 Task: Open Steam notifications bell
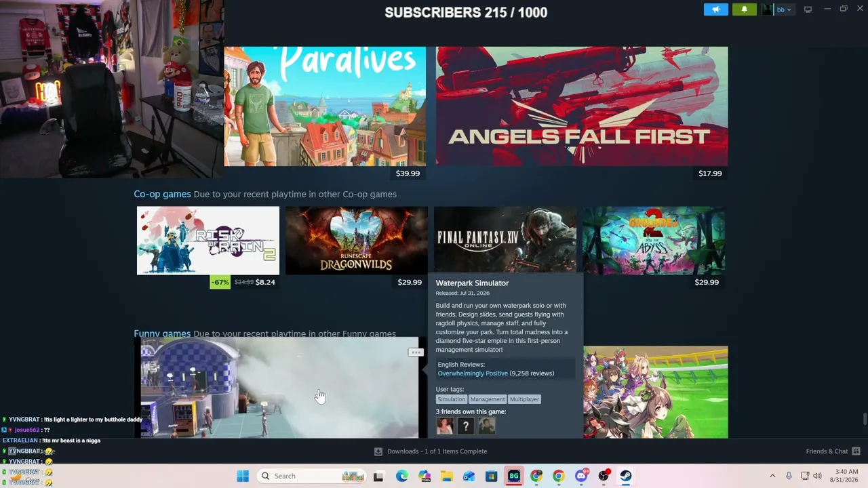(x=744, y=9)
